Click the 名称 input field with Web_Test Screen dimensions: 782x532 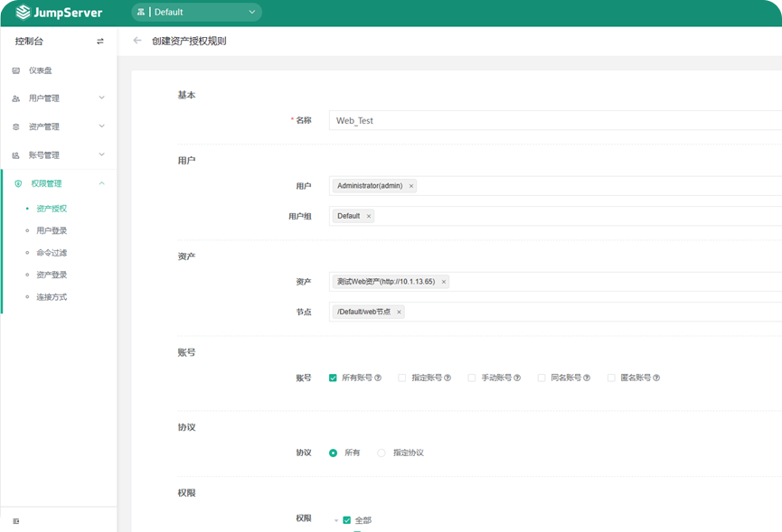555,120
